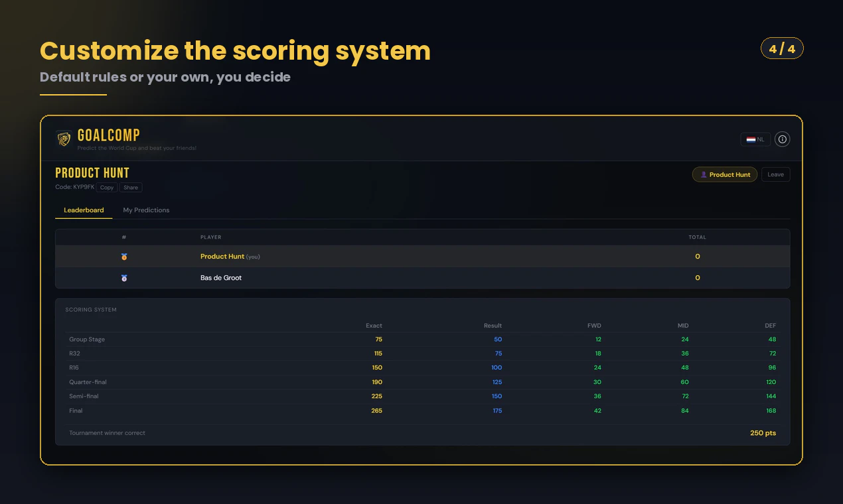Click Final Result value 175

pos(497,410)
